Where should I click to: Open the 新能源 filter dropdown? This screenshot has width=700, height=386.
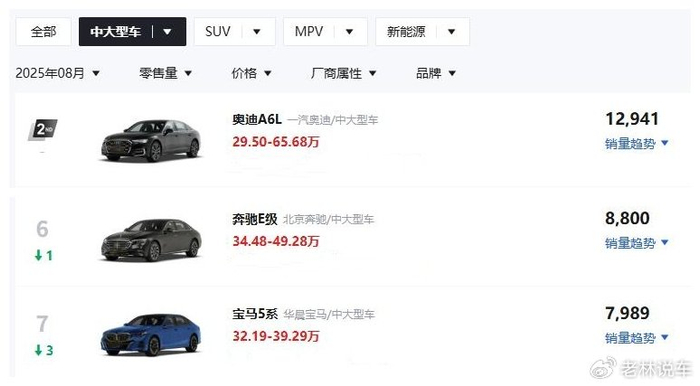(422, 32)
